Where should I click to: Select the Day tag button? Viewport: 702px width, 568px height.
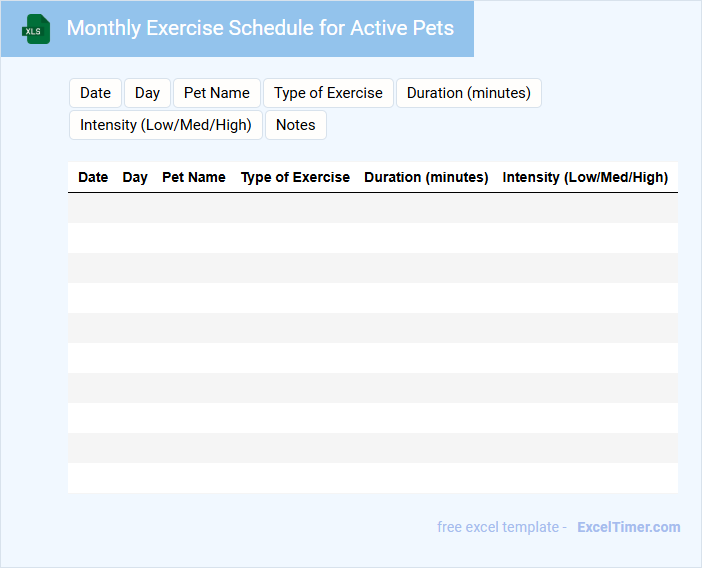point(147,93)
